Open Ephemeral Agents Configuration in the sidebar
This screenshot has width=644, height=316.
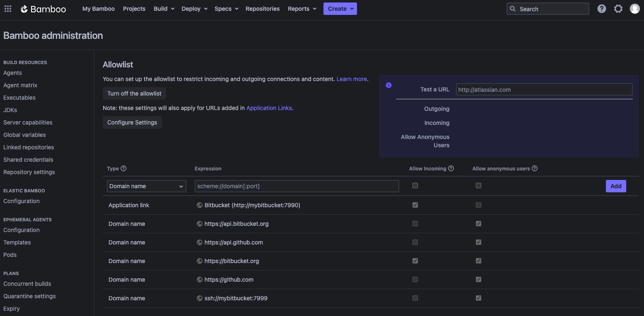[x=22, y=230]
